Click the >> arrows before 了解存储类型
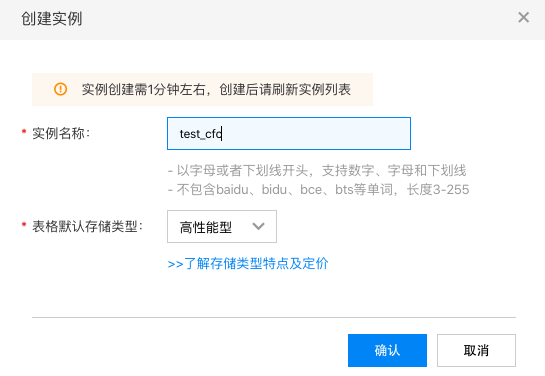The image size is (545, 376). click(x=175, y=264)
